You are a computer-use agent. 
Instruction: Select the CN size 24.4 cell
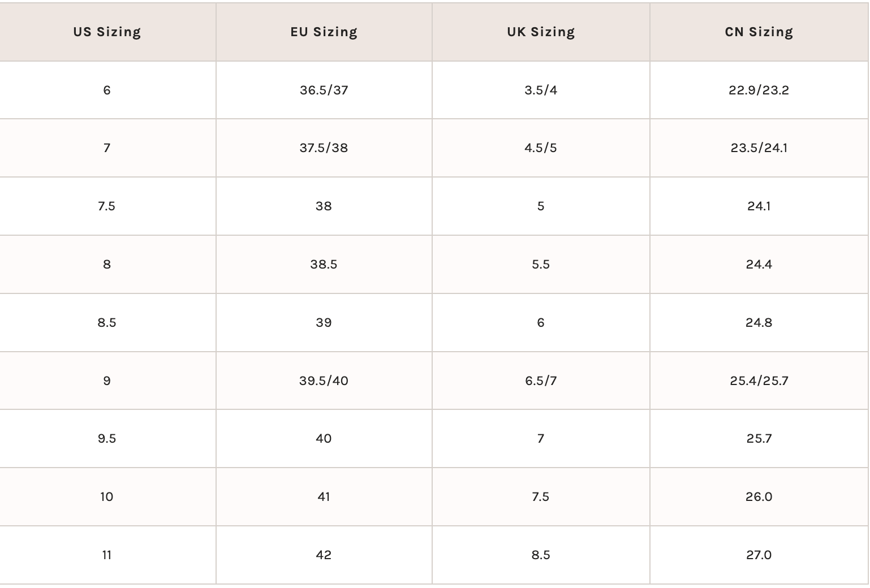(x=759, y=265)
